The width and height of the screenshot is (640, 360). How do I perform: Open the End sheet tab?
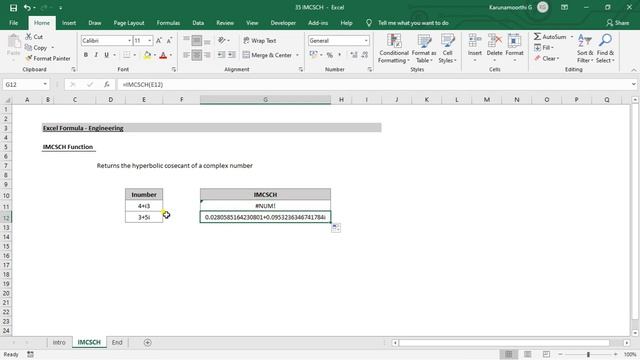pyautogui.click(x=117, y=342)
